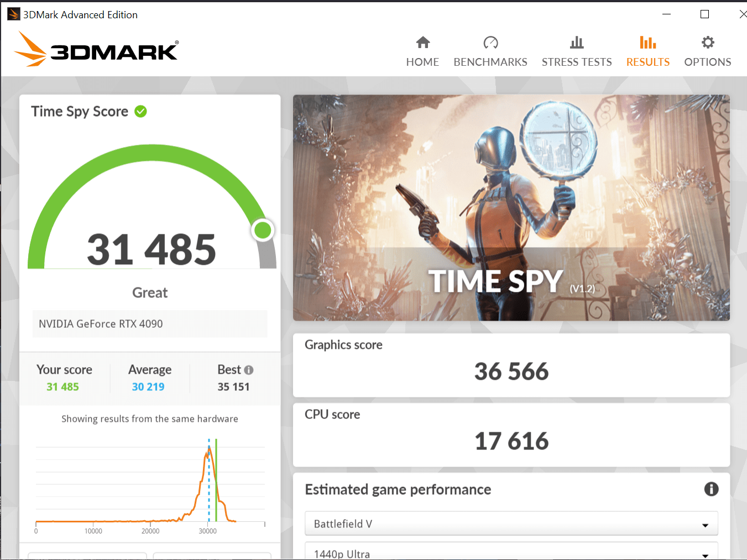This screenshot has height=560, width=747.
Task: Click the info icon next to Best
Action: click(x=249, y=370)
